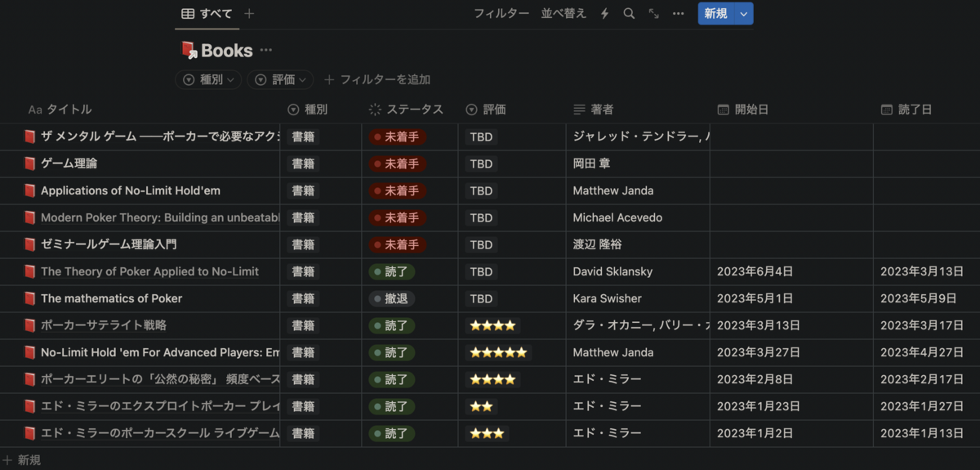Click the 読了日 column header

point(906,110)
